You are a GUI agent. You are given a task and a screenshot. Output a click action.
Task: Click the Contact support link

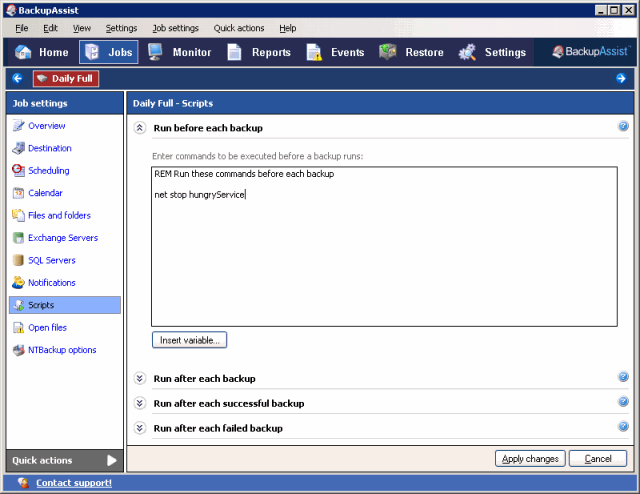pos(74,483)
